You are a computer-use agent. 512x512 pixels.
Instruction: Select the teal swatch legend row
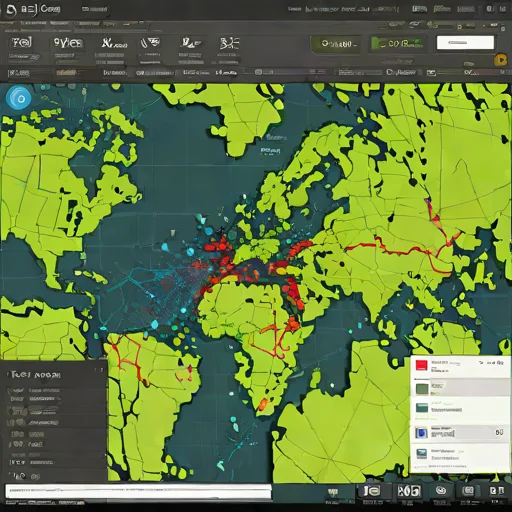point(460,409)
